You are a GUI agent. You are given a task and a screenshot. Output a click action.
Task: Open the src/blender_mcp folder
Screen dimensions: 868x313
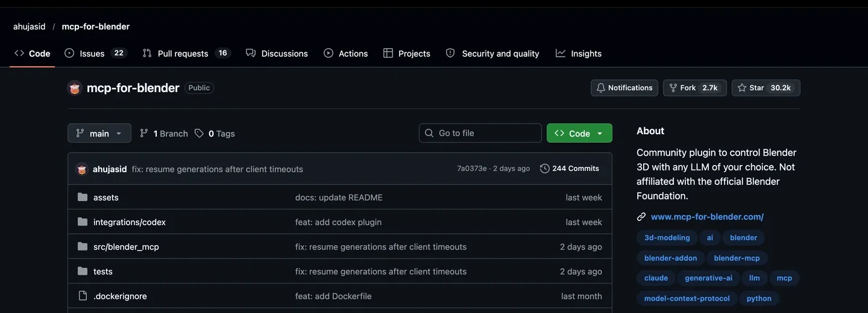pos(126,247)
